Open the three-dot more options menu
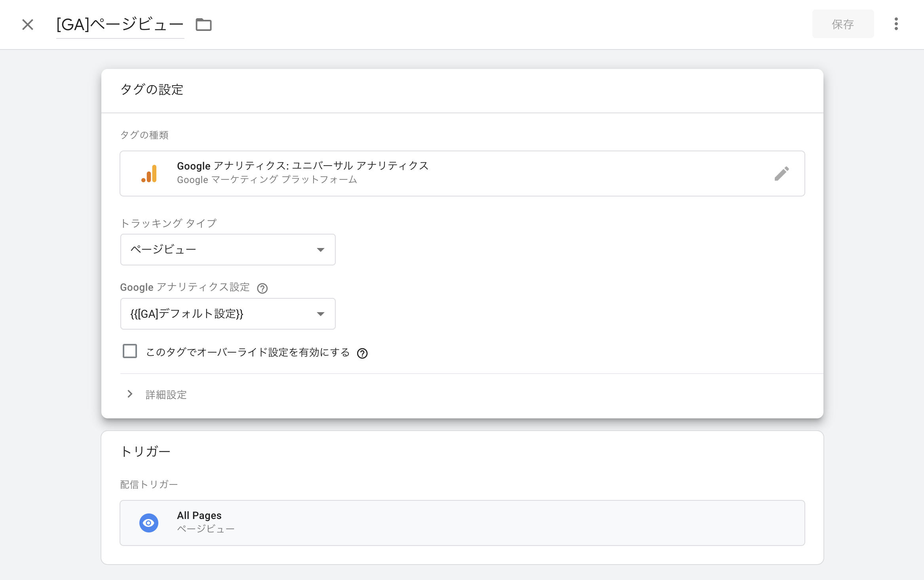Viewport: 924px width, 580px height. (x=896, y=24)
